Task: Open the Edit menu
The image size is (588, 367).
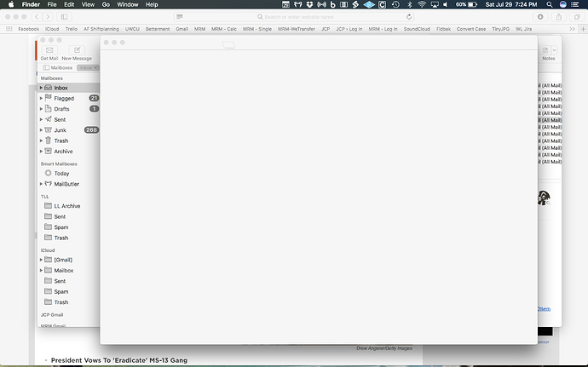Action: 69,4
